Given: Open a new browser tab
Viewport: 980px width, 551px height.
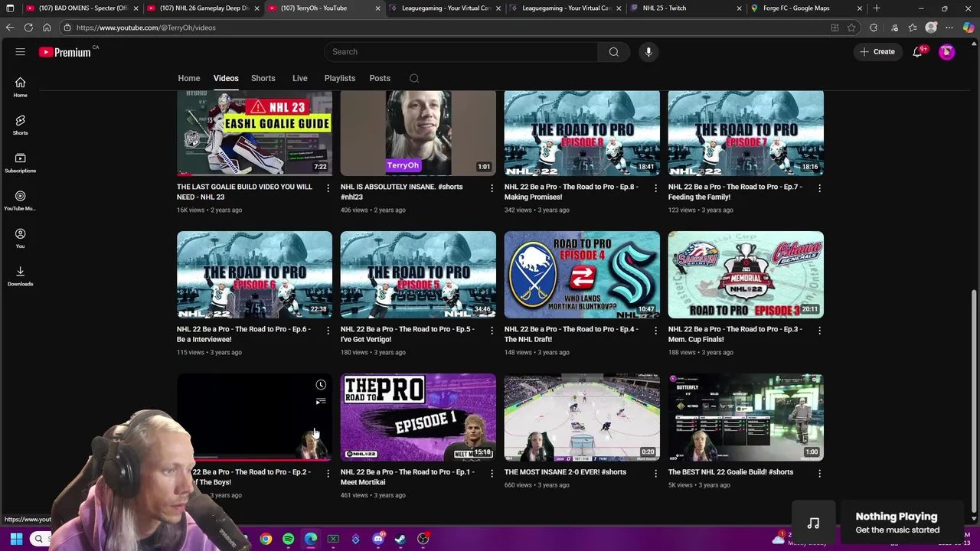Looking at the screenshot, I should [x=877, y=8].
